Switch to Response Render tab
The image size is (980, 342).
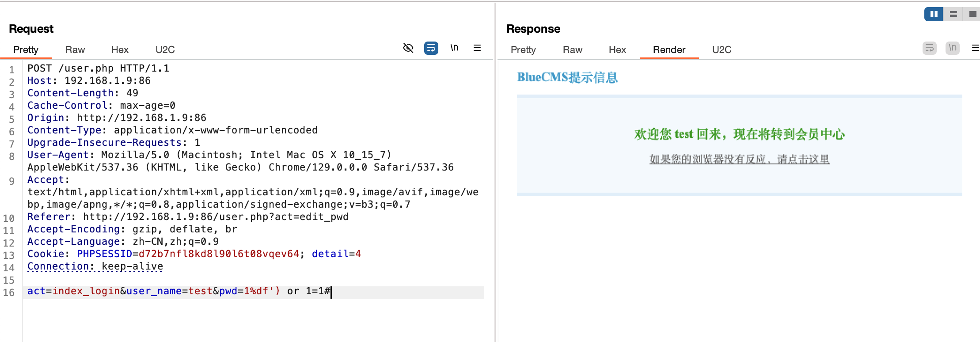pos(669,49)
